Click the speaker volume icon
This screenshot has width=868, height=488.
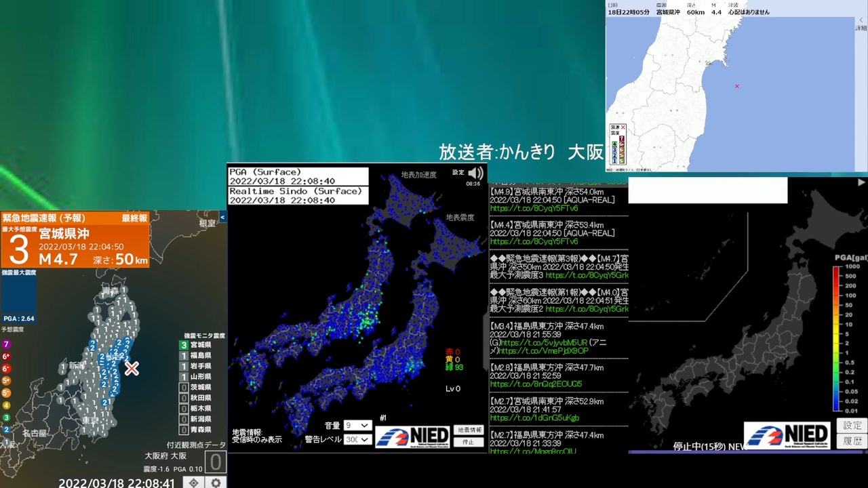(475, 173)
